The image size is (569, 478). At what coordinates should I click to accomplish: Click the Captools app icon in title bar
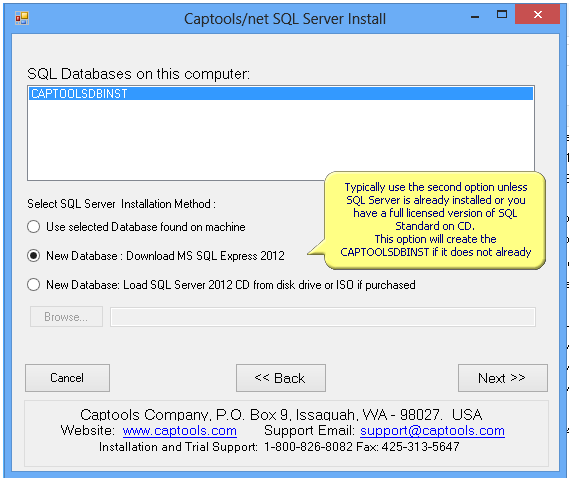pos(22,18)
